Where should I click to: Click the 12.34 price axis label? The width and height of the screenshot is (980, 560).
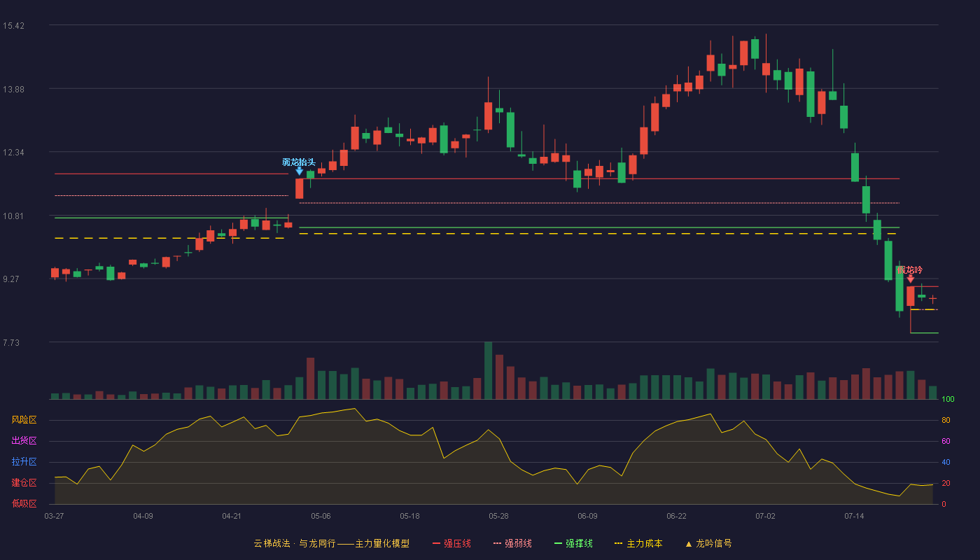pyautogui.click(x=13, y=153)
